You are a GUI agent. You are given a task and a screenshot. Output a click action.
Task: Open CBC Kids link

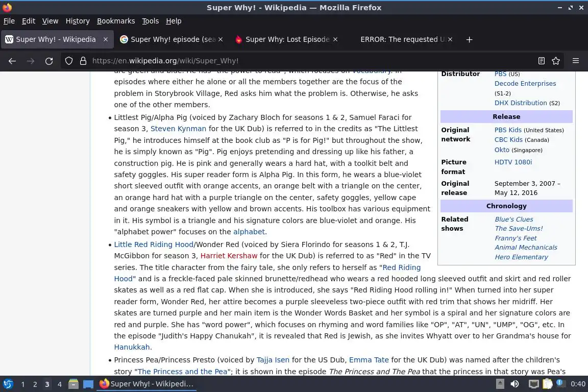508,139
